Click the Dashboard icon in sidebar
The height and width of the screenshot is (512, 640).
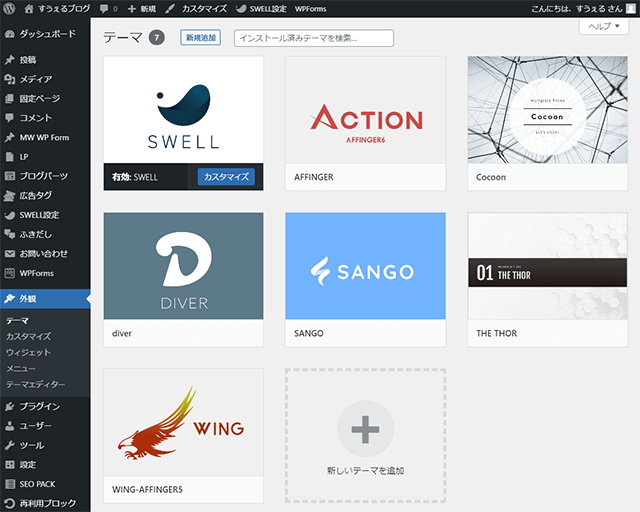(x=9, y=33)
